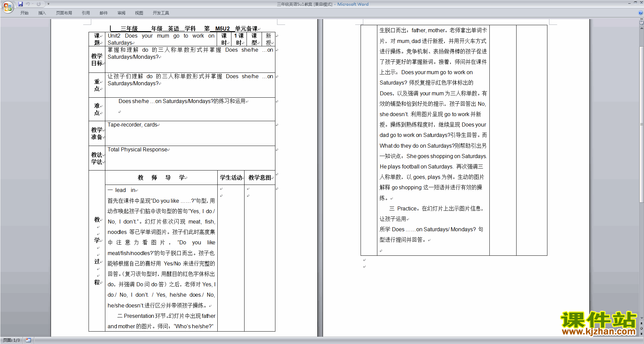Viewport: 644px width, 344px height.
Task: Click the vertical scrollbar up arrow
Action: coord(641,28)
